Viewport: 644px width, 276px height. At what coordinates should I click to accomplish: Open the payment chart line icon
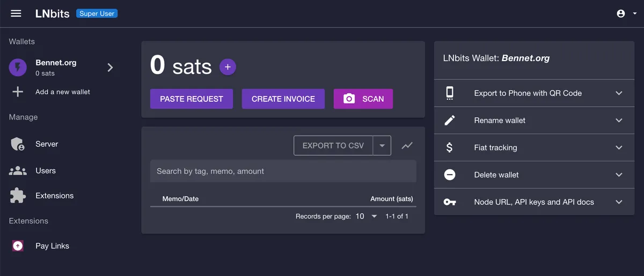click(407, 145)
